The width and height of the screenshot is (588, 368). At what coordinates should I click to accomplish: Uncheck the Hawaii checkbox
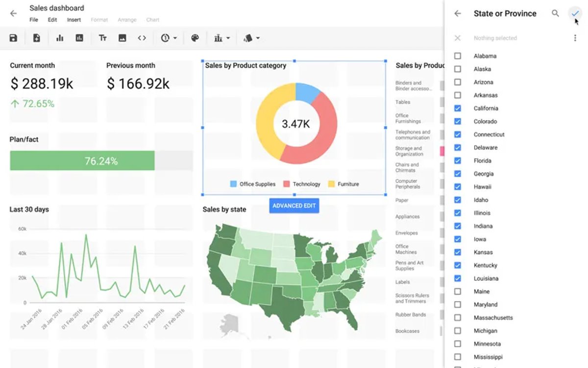(x=458, y=187)
